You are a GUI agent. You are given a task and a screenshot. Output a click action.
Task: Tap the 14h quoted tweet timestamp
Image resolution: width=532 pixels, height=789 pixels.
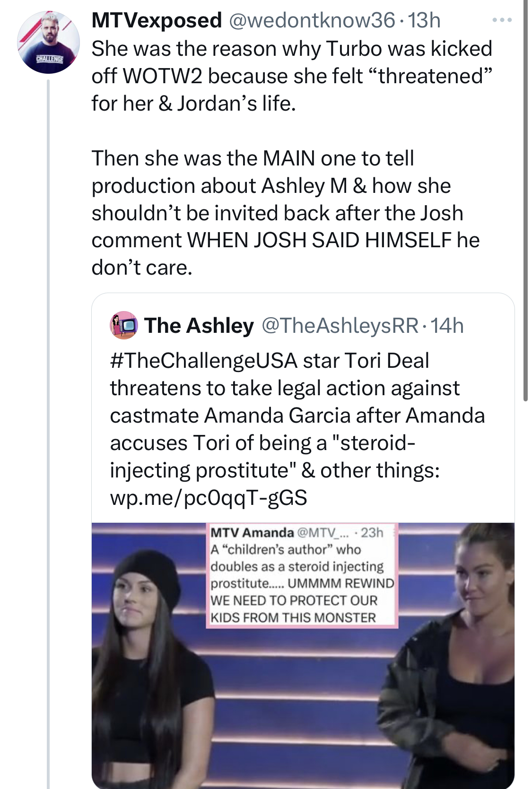(447, 325)
